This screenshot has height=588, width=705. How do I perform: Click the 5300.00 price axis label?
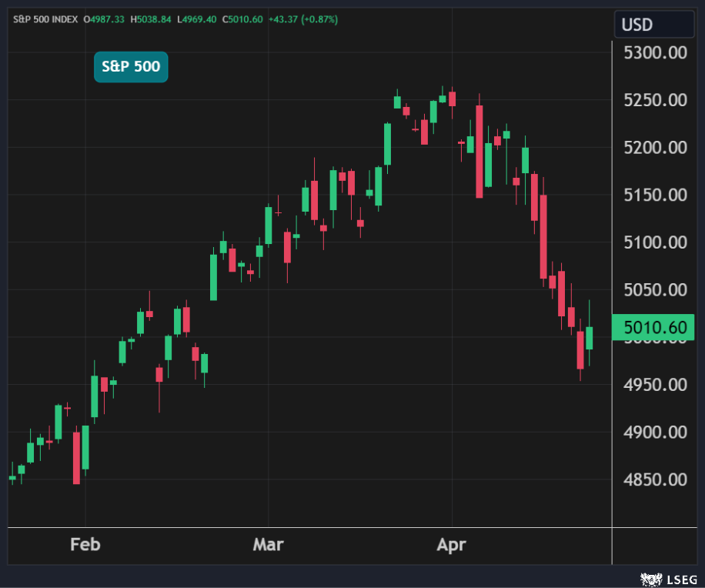[x=655, y=52]
